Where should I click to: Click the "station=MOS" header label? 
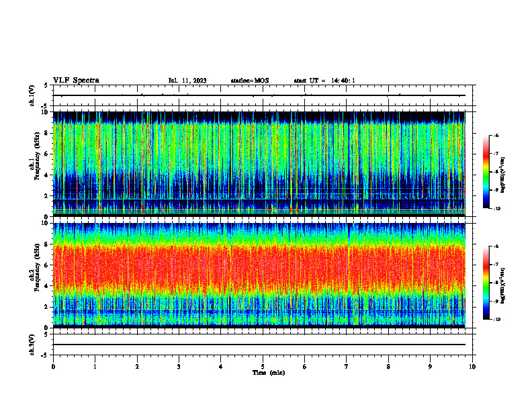pos(250,81)
